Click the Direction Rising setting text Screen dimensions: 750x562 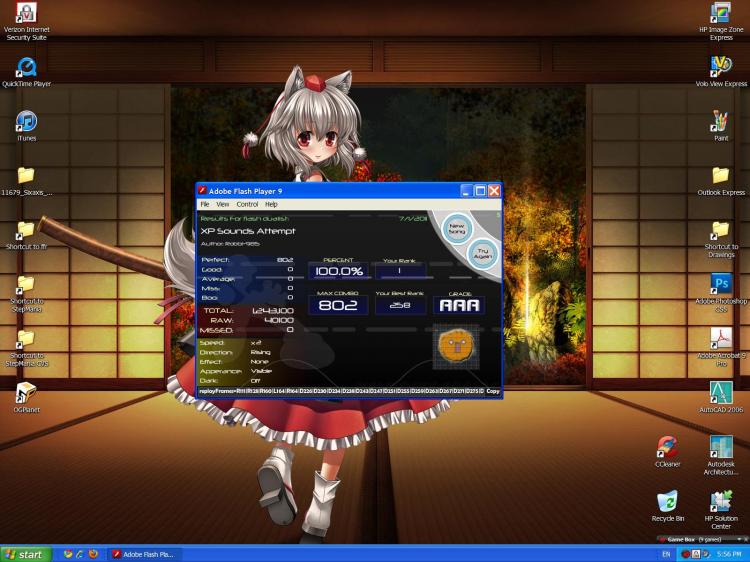click(x=235, y=352)
